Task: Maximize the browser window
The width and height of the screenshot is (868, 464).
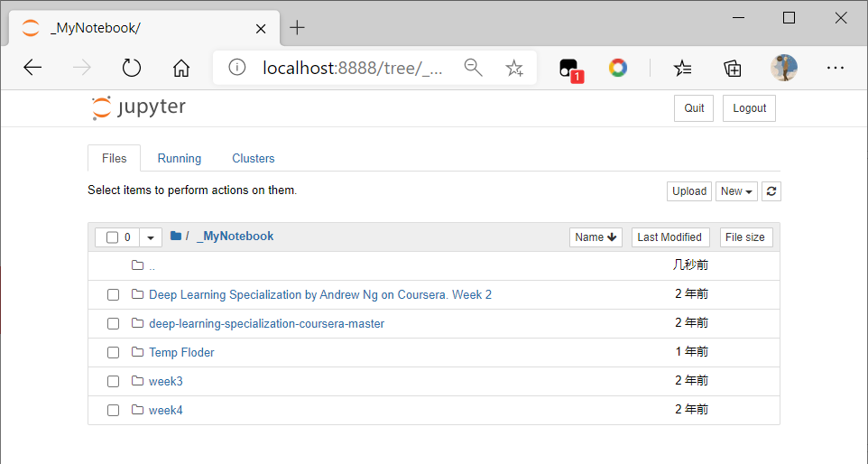Action: tap(789, 18)
